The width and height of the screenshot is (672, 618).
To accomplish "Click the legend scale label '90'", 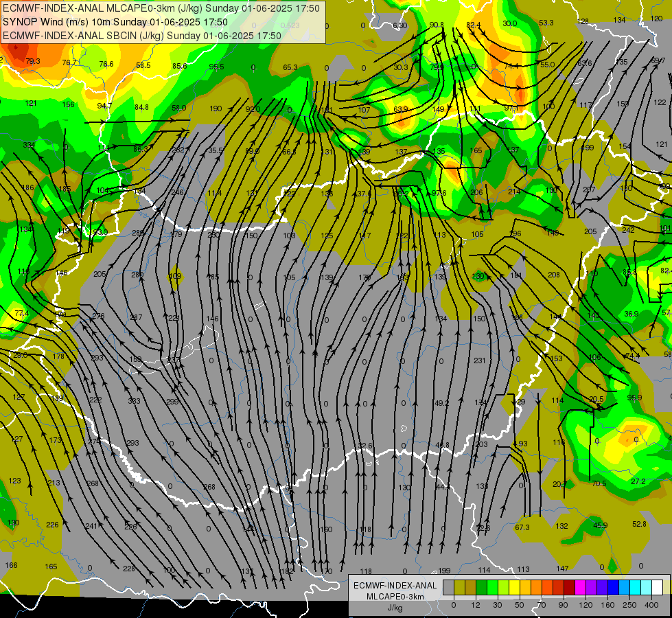I will [x=563, y=605].
